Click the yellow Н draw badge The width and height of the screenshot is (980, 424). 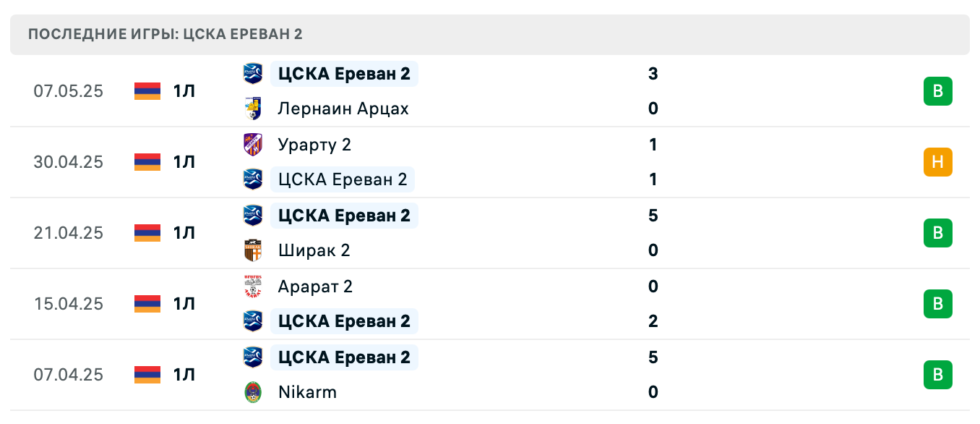pos(937,161)
